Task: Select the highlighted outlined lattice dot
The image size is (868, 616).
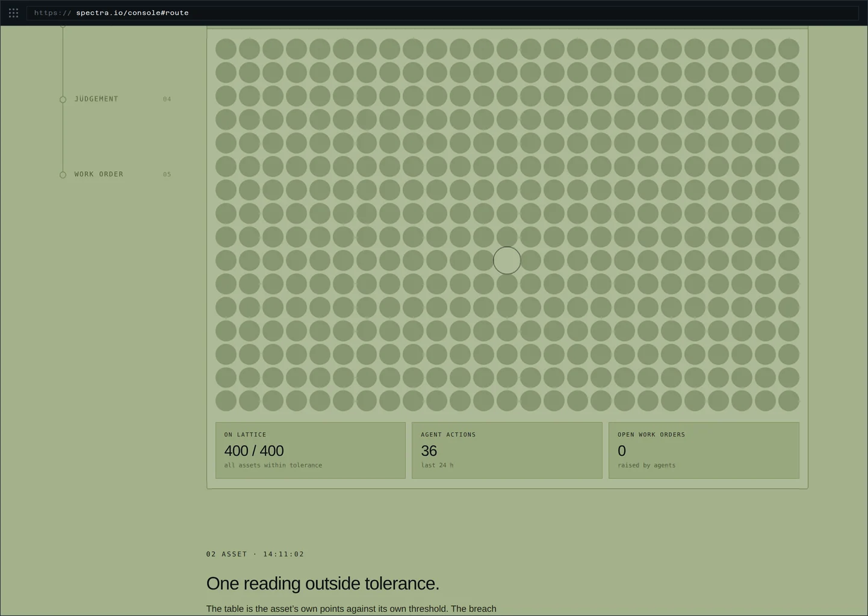Action: click(507, 260)
